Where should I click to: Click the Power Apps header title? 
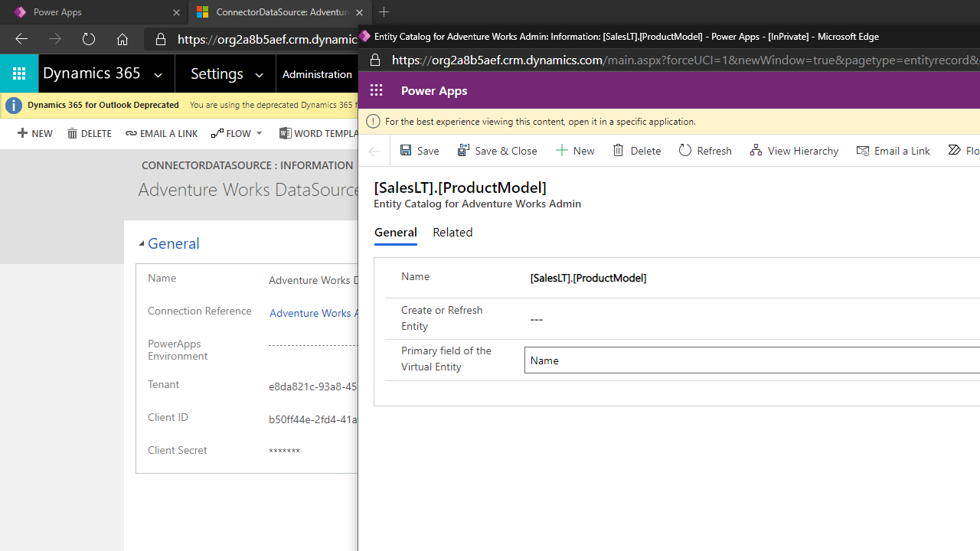pos(434,90)
